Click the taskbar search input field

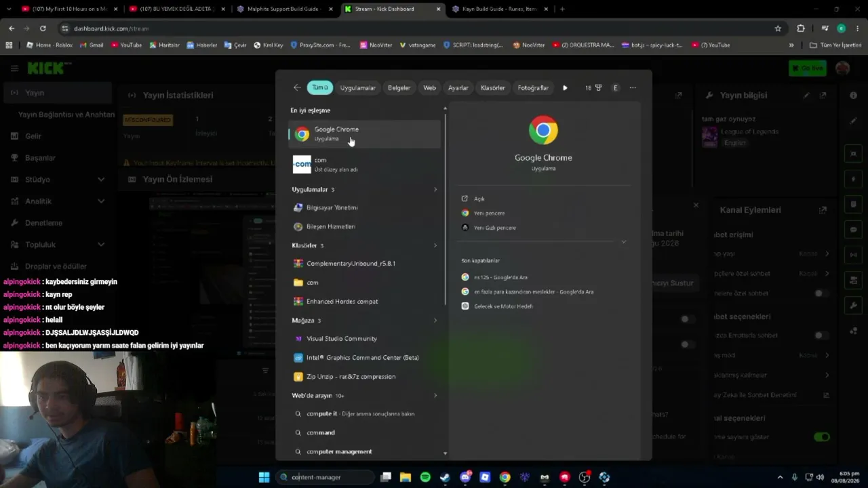click(325, 477)
